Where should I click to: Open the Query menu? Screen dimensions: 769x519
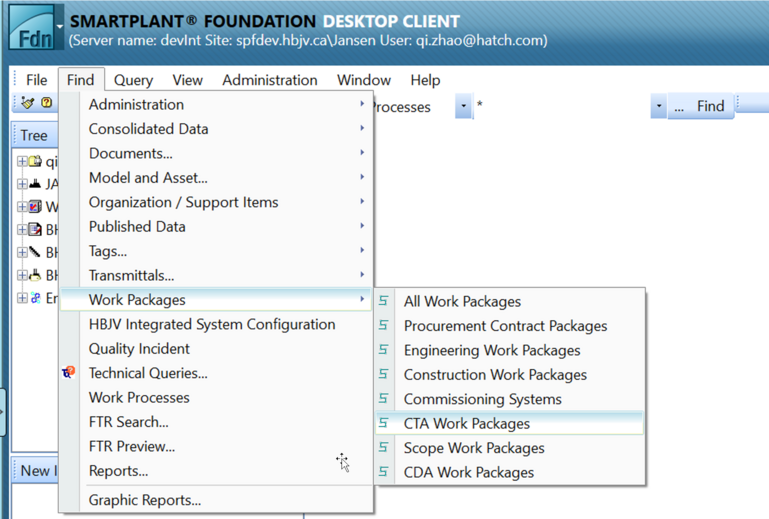[133, 80]
